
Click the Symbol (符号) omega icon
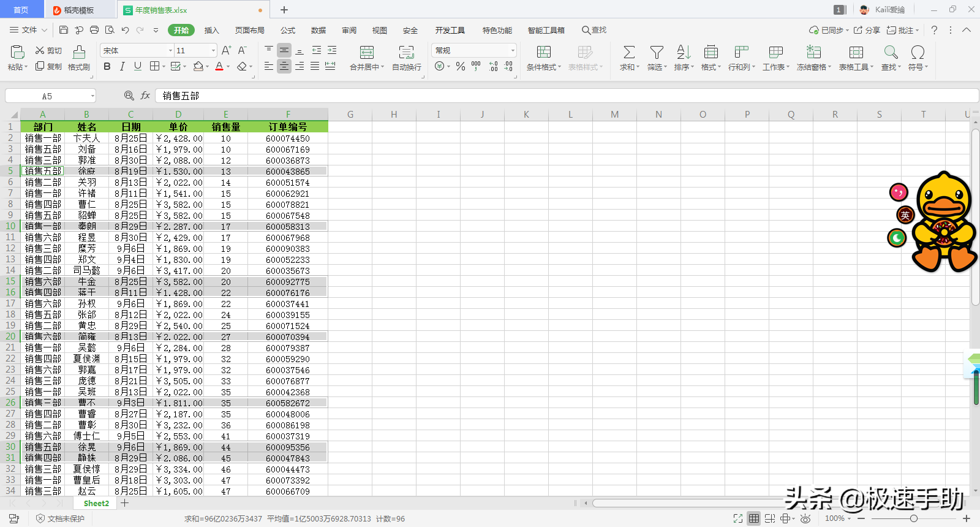[918, 52]
